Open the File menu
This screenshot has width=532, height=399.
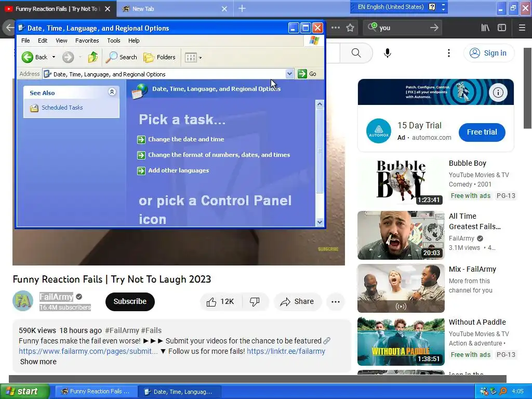pyautogui.click(x=25, y=41)
